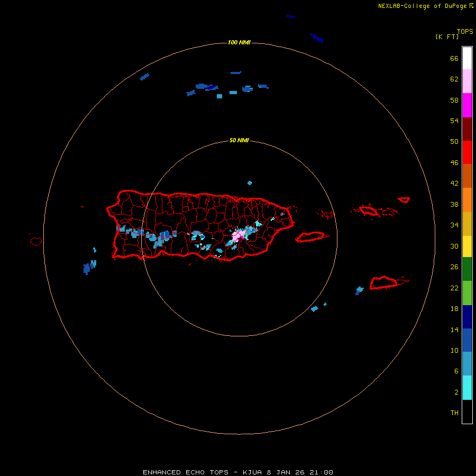Viewport: 476px width, 476px height.
Task: Pick the bright red legend swatch
Action: click(x=467, y=152)
